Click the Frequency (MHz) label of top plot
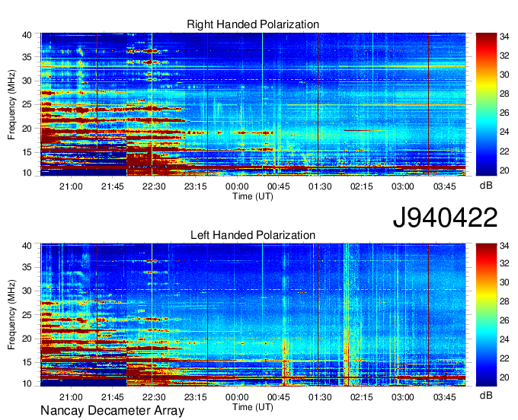This screenshot has height=420, width=518. [11, 104]
